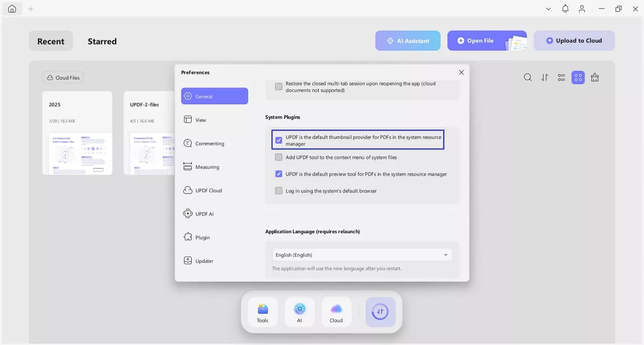Select the UPDF AI settings section
Image resolution: width=644 pixels, height=345 pixels.
(204, 214)
